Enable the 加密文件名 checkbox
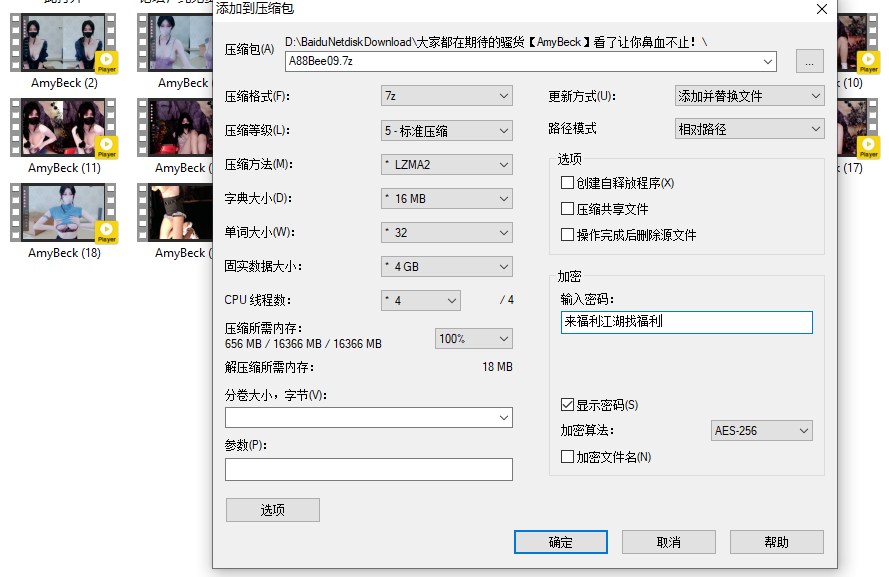Image resolution: width=889 pixels, height=577 pixels. click(x=568, y=457)
